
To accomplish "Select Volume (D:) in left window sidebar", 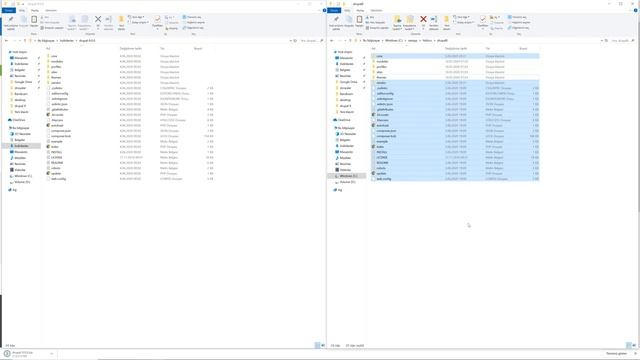I will click(x=20, y=182).
